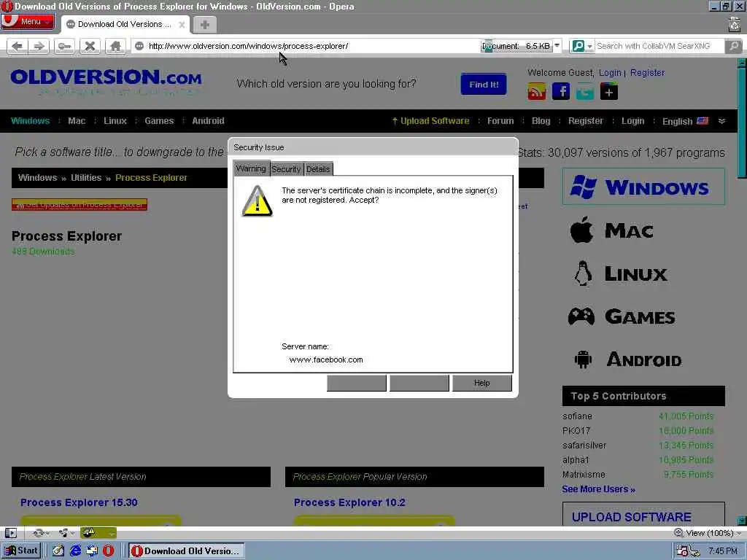Open the Blog nav link
This screenshot has width=747, height=560.
click(x=541, y=121)
